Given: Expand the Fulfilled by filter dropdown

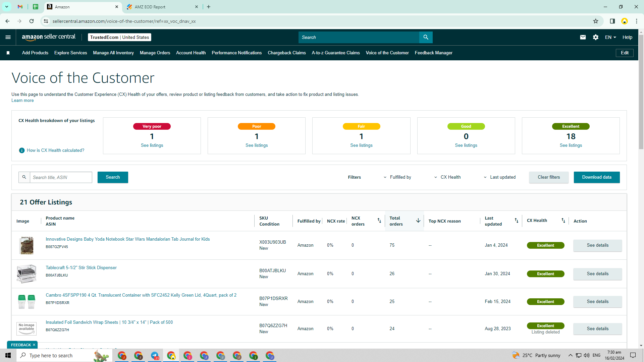Looking at the screenshot, I should coord(397,177).
